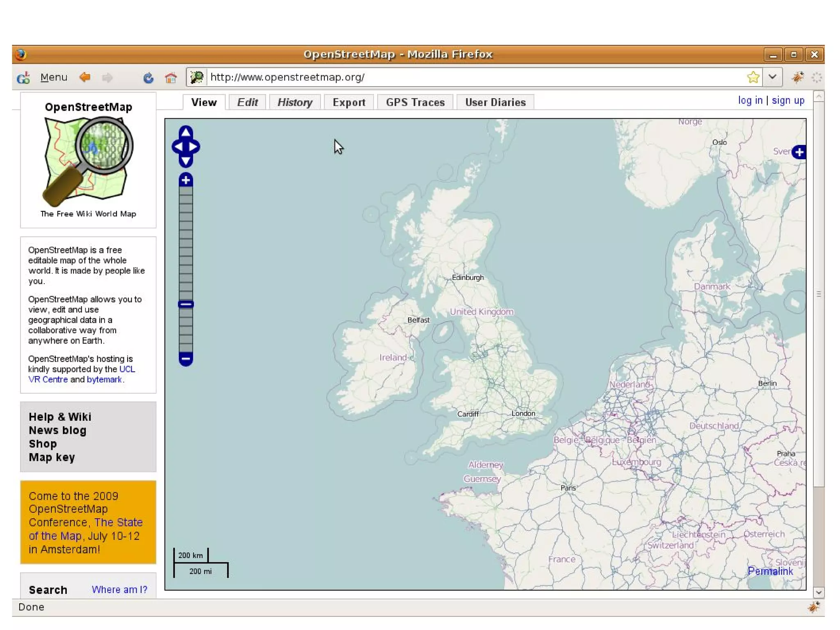Click the Google icon in the toolbar
This screenshot has width=840, height=630.
click(x=23, y=77)
